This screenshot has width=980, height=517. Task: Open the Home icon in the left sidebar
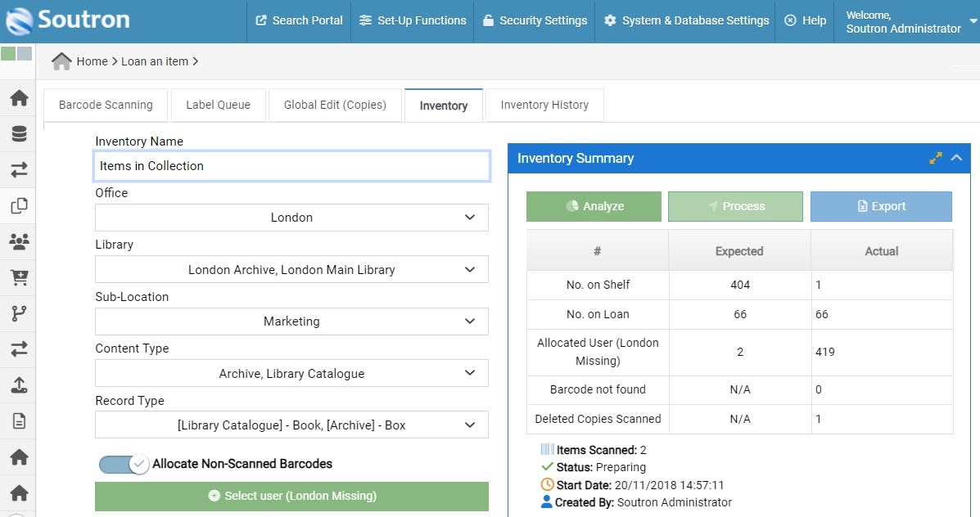pos(18,97)
